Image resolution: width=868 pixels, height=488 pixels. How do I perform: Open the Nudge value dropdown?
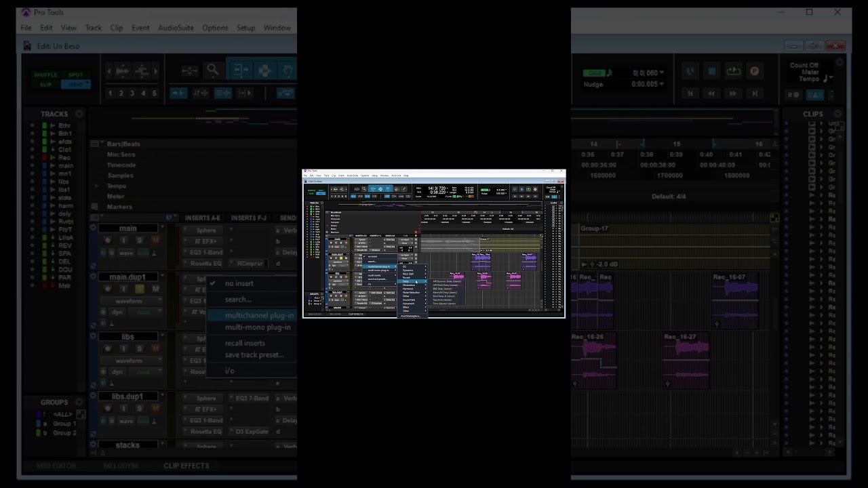[506, 193]
